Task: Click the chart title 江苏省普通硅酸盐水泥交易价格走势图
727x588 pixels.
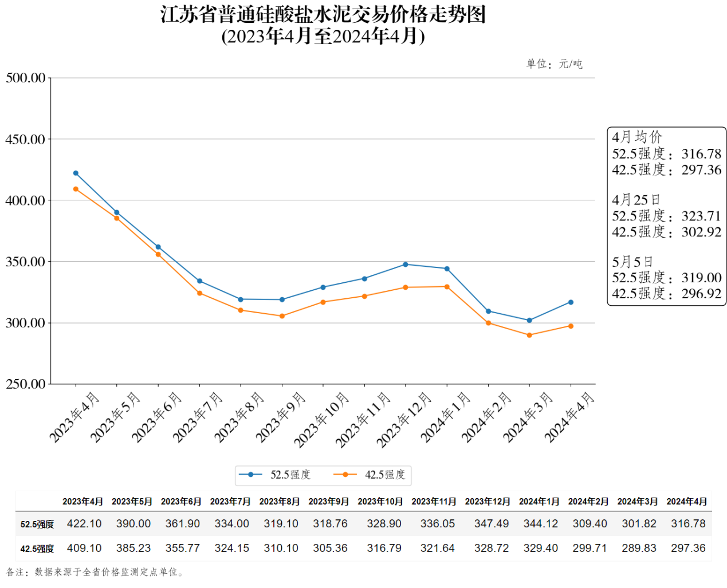Action: (x=323, y=15)
